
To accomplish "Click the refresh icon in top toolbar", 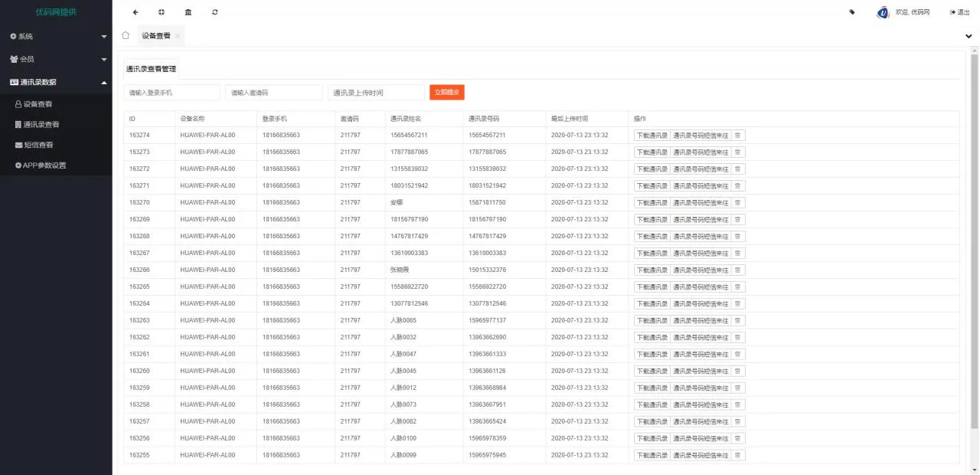I will click(x=215, y=12).
